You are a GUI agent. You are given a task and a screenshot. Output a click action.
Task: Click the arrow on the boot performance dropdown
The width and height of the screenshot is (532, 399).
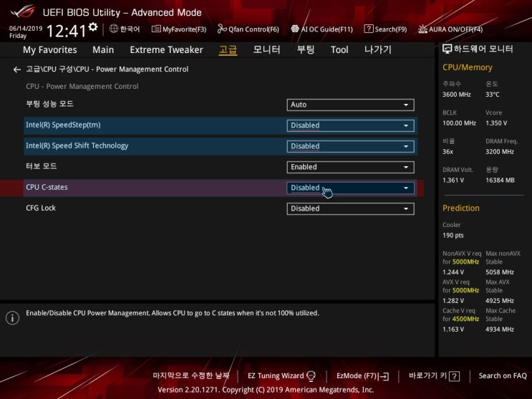coord(406,105)
